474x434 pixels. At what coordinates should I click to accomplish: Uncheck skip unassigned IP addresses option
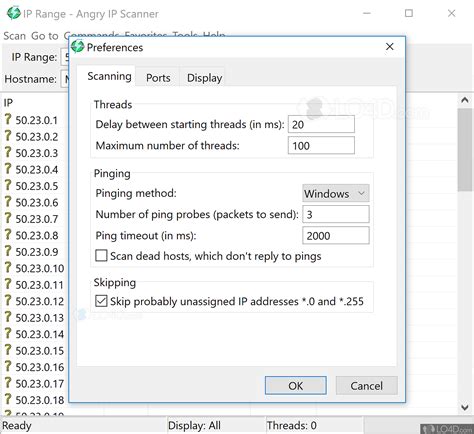[x=101, y=301]
